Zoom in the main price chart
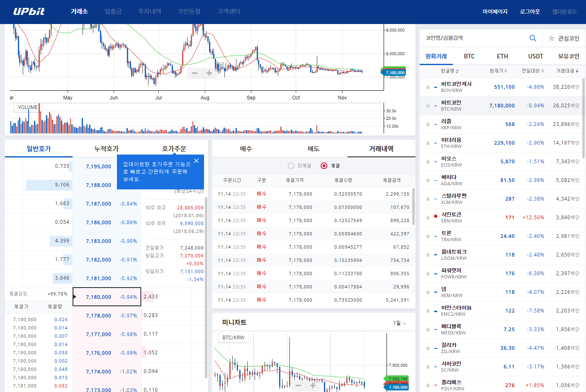Image resolution: width=586 pixels, height=392 pixels. point(209,73)
